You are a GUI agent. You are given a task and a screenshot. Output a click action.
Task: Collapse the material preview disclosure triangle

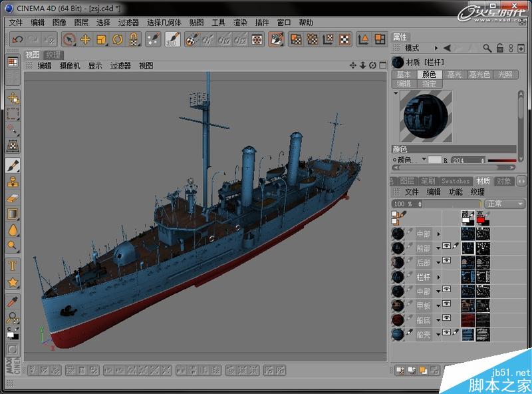[x=396, y=94]
